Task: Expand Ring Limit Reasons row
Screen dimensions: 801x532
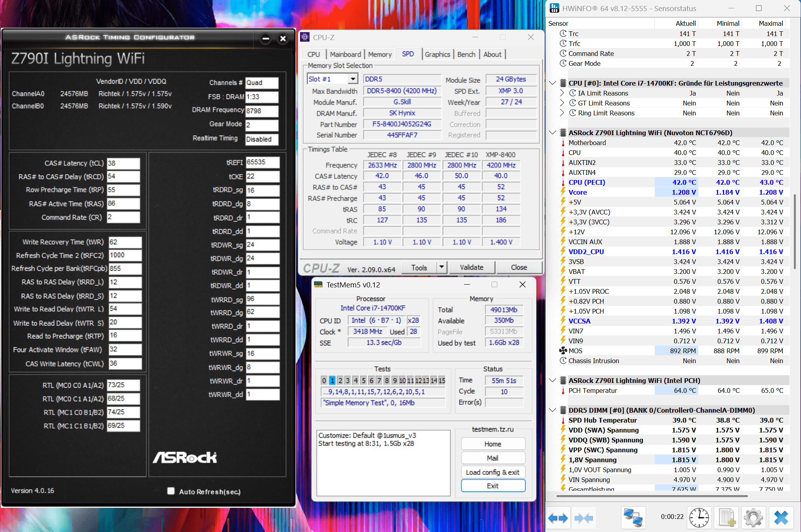Action: [562, 113]
